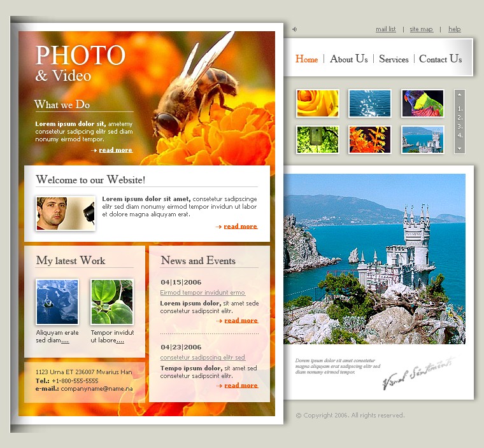
Task: Select the castle by the sea thumbnail
Action: (x=422, y=139)
